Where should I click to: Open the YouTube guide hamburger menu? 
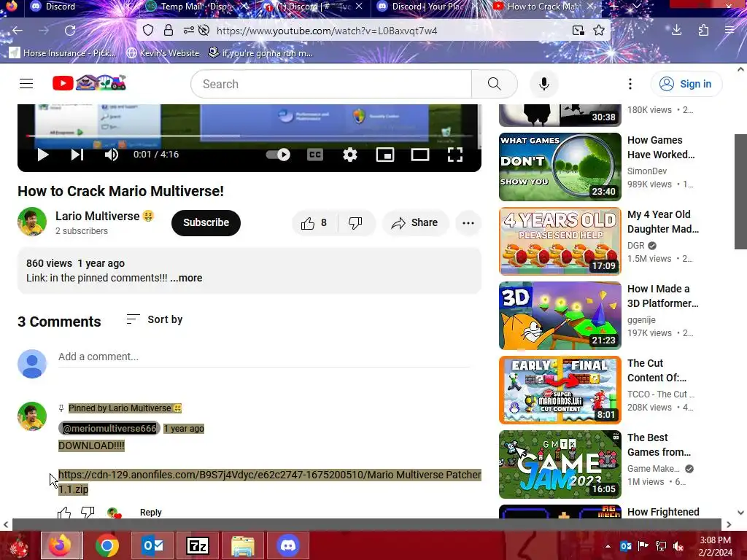point(26,84)
